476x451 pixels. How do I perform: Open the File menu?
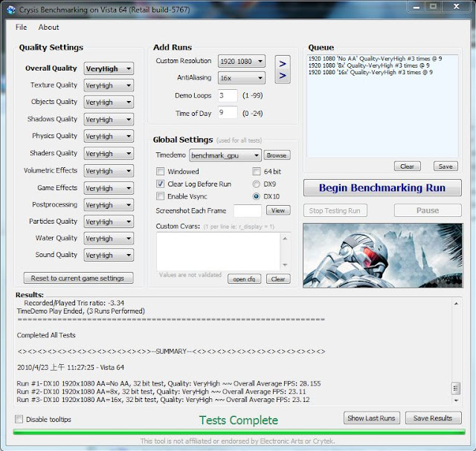point(22,27)
